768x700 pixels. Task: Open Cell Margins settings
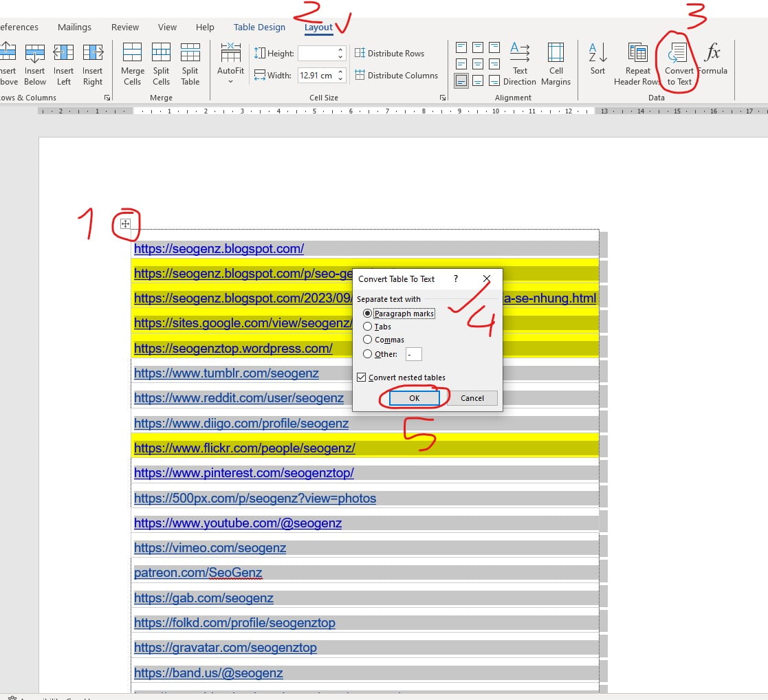tap(556, 64)
